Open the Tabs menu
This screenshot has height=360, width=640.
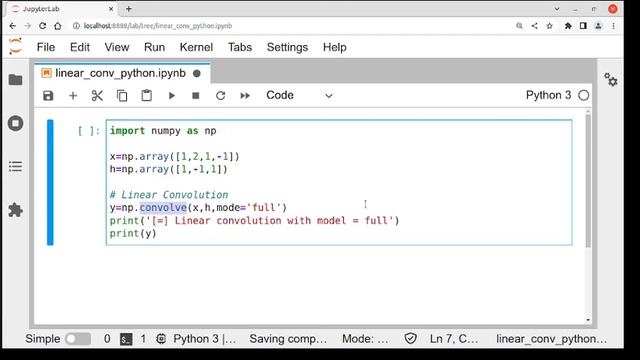click(x=240, y=47)
